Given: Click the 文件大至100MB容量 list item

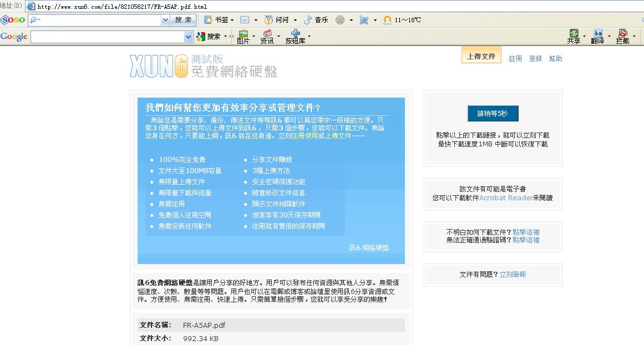Looking at the screenshot, I should click(190, 171).
